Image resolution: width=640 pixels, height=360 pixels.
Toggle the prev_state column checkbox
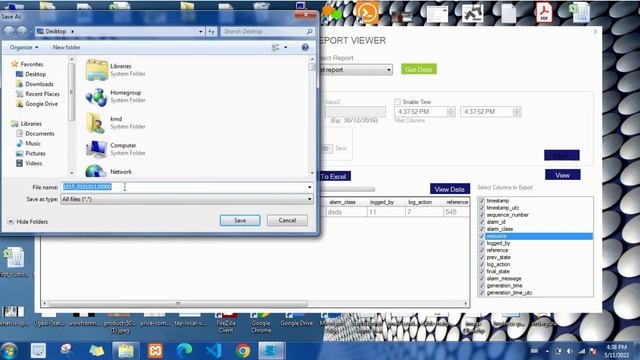tap(482, 258)
